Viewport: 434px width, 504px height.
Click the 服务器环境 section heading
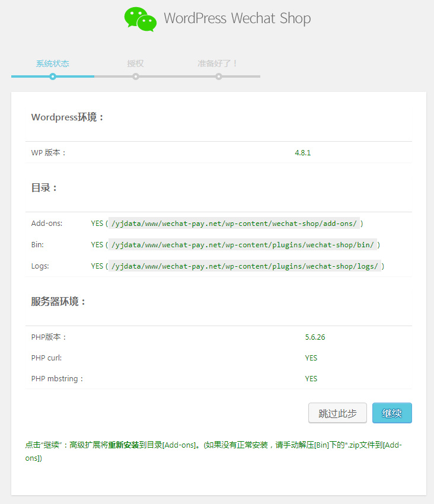58,301
